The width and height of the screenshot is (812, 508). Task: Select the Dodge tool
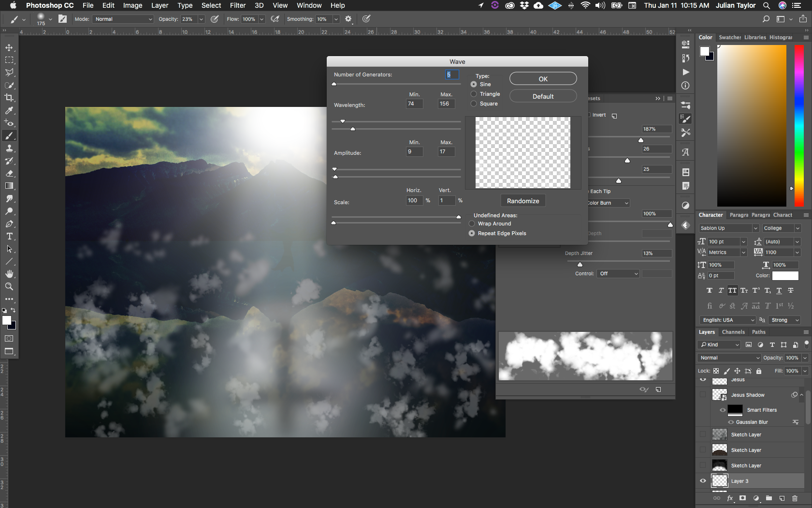[x=9, y=211]
